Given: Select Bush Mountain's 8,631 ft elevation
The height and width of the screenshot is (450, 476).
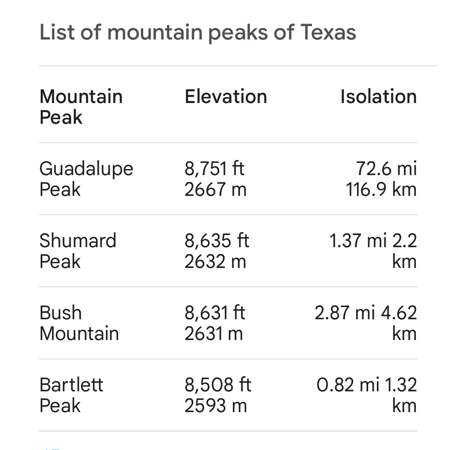Looking at the screenshot, I should 215,313.
